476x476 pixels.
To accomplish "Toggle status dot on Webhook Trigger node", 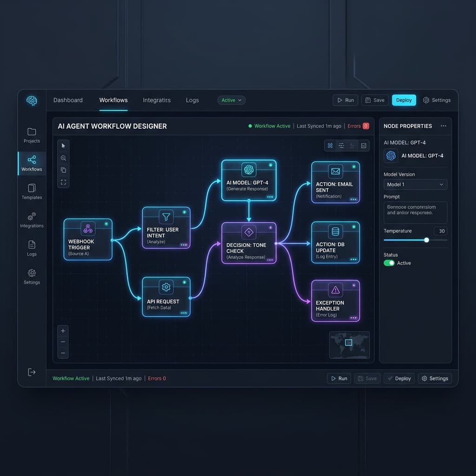I will [106, 224].
